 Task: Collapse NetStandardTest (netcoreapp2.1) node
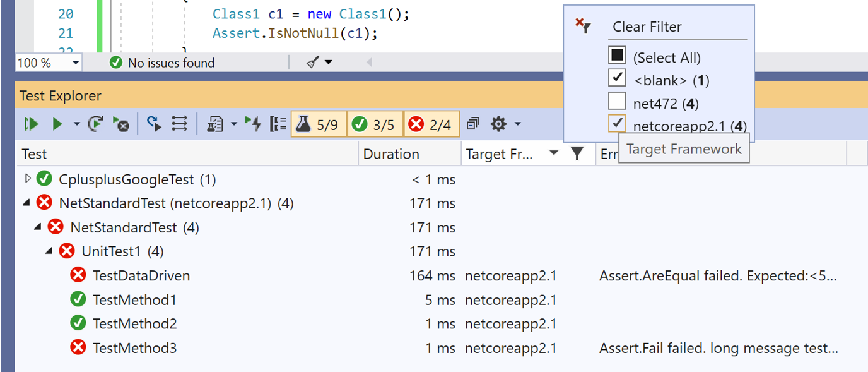[x=26, y=203]
